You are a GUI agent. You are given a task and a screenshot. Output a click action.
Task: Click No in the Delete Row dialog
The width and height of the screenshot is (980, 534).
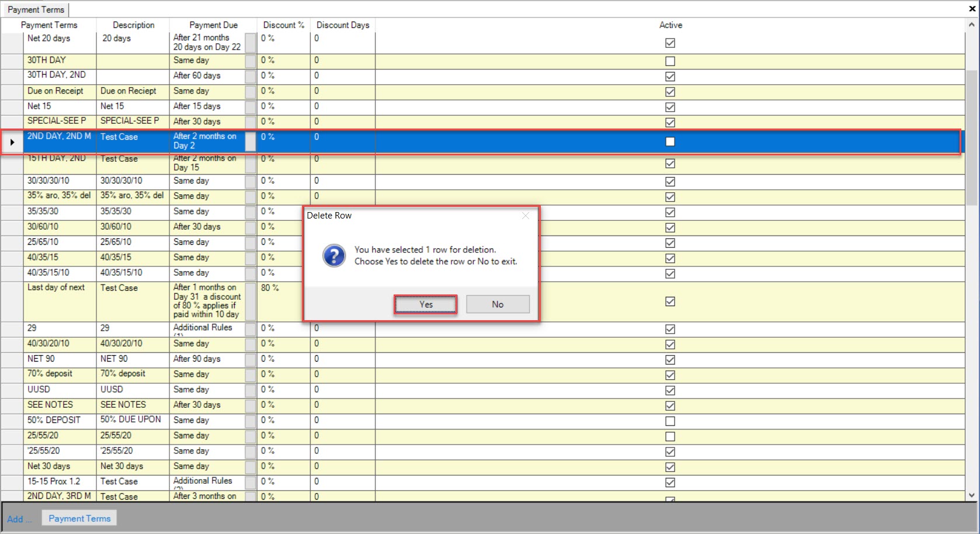coord(498,304)
